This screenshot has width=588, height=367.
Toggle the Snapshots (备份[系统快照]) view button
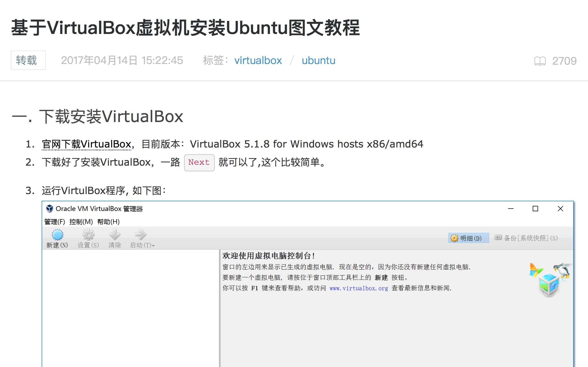click(x=527, y=238)
